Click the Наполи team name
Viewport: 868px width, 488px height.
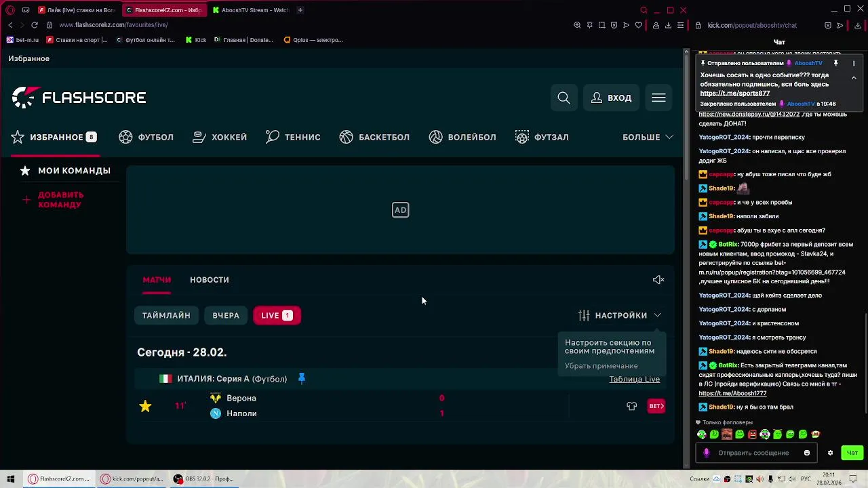241,413
